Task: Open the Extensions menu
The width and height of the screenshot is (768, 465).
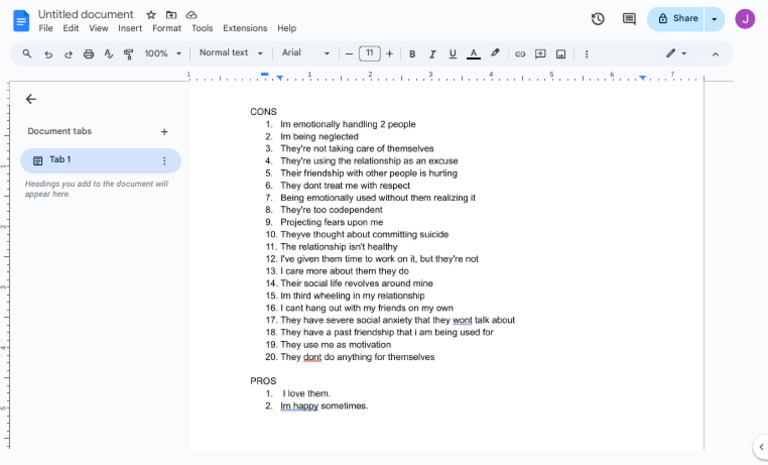Action: coord(245,28)
